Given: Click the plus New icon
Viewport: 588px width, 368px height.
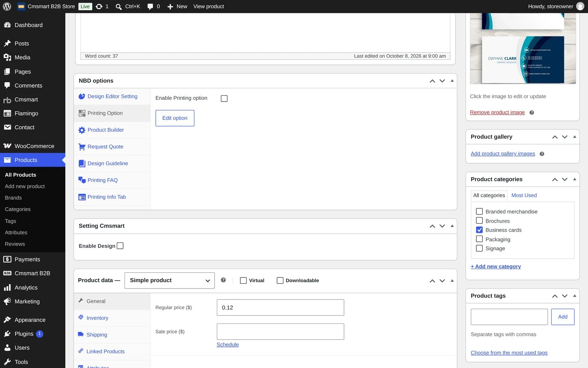Looking at the screenshot, I should [170, 7].
